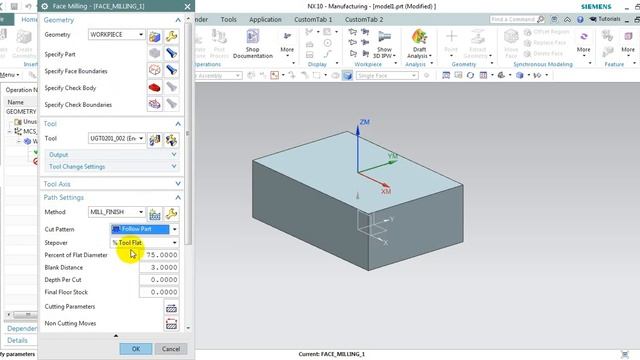
Task: Click the dialog vertical scrollbar
Action: click(x=188, y=133)
